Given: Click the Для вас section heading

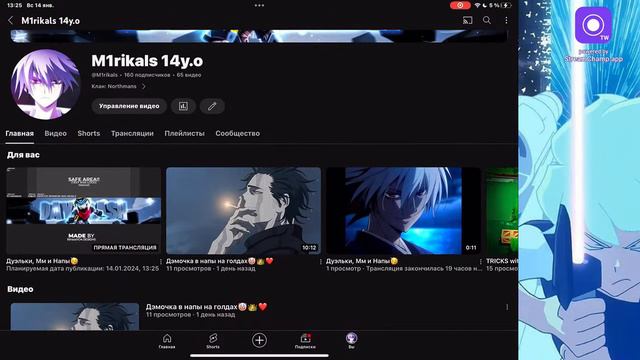Looking at the screenshot, I should click(23, 155).
